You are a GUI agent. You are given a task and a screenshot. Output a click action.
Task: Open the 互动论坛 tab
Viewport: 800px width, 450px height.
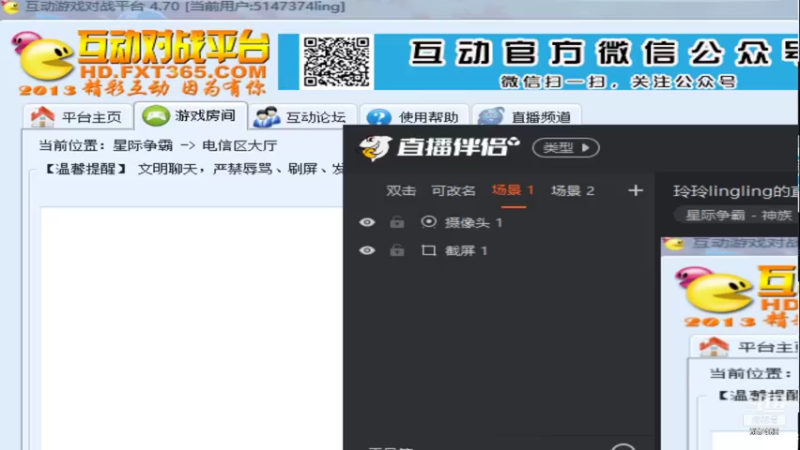tap(301, 117)
